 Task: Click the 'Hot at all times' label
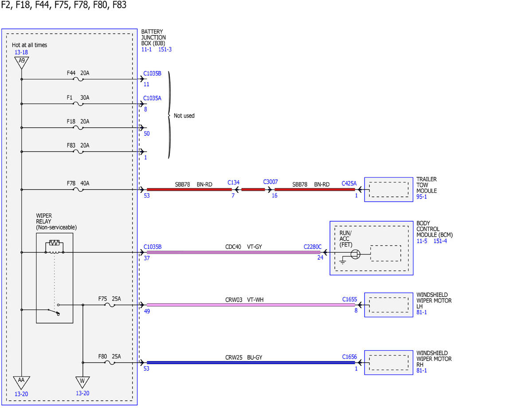pos(30,45)
